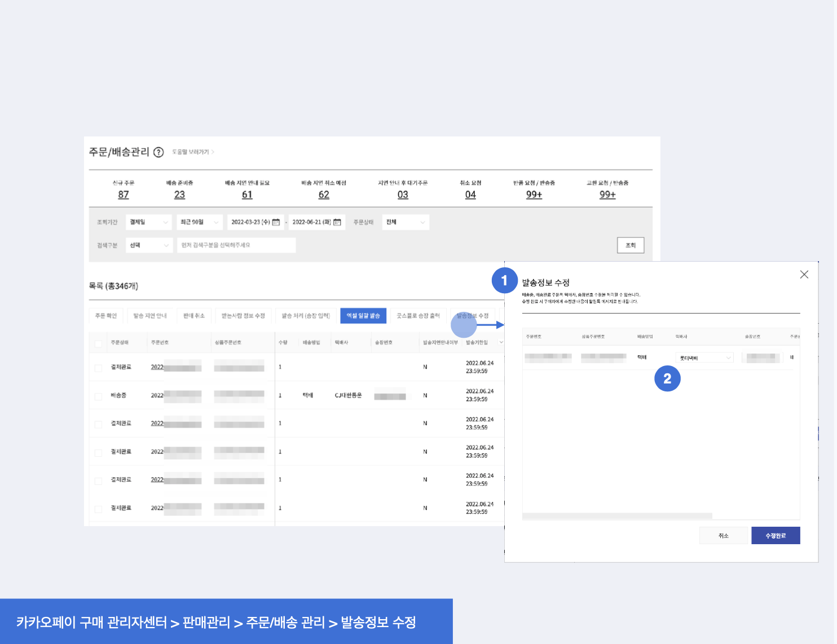
Task: Click the end date field 2022-06-21
Action: point(317,222)
